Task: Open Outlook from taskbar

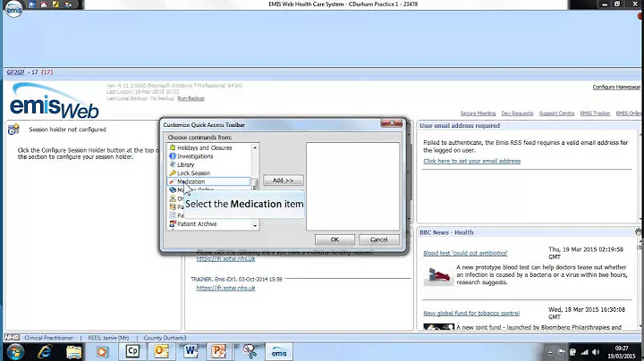Action: point(161,351)
